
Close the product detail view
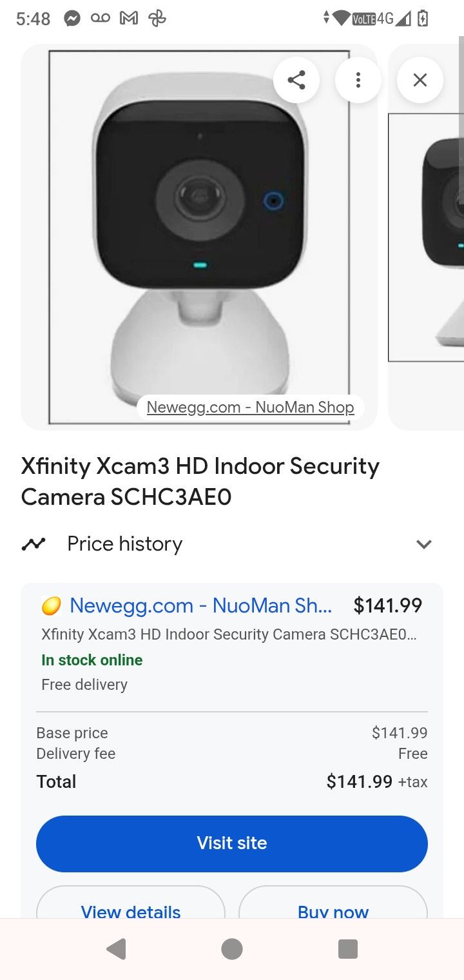(420, 80)
